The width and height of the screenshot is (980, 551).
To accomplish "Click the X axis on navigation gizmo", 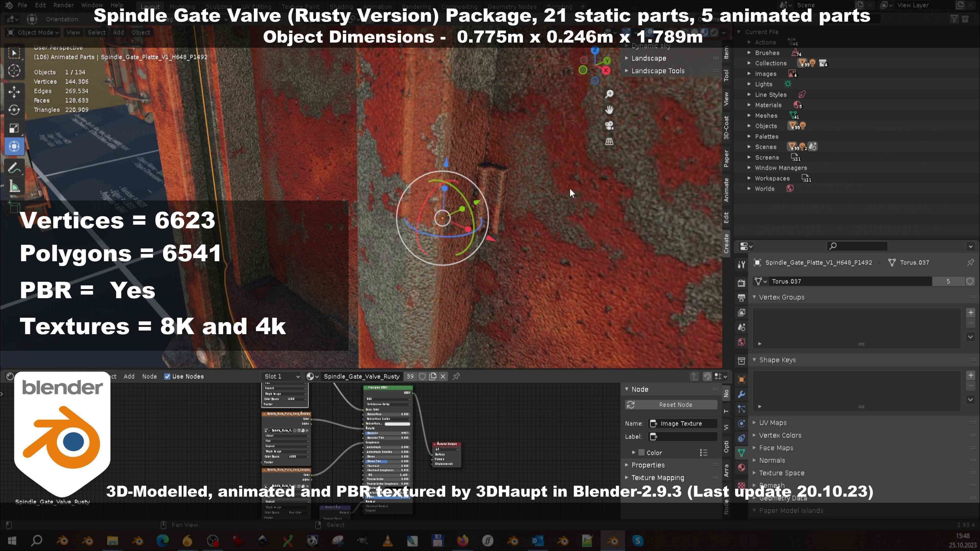I will tap(606, 70).
